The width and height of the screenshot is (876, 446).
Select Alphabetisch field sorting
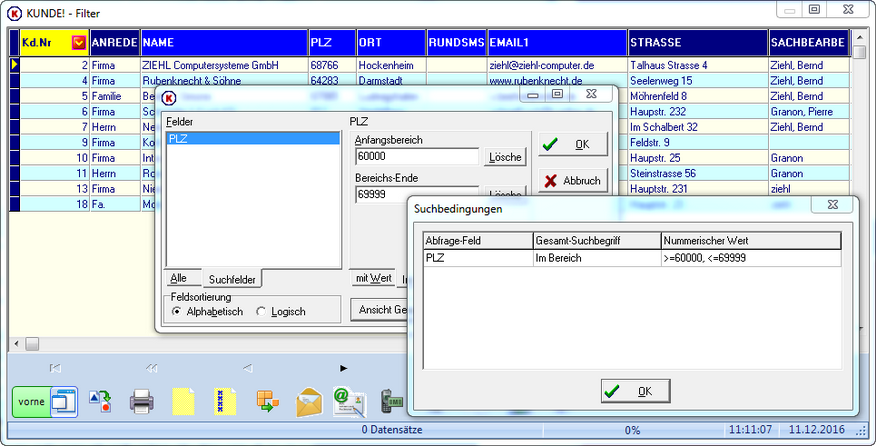pyautogui.click(x=208, y=312)
